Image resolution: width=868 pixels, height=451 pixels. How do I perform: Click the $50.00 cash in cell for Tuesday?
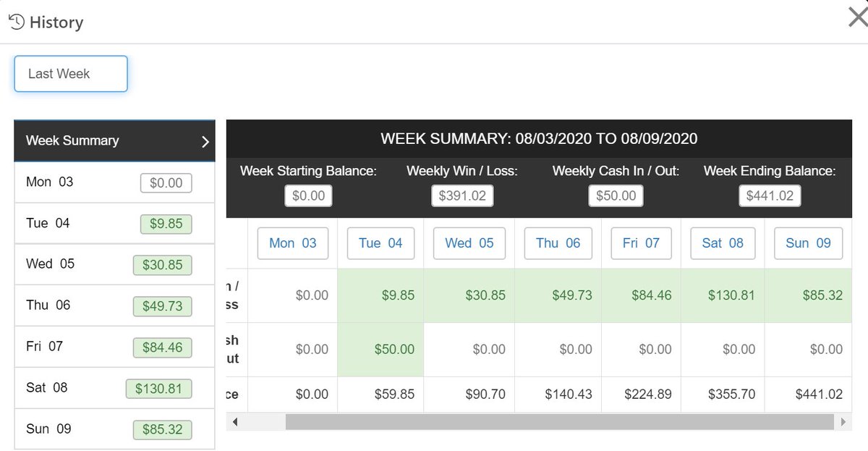pyautogui.click(x=380, y=350)
